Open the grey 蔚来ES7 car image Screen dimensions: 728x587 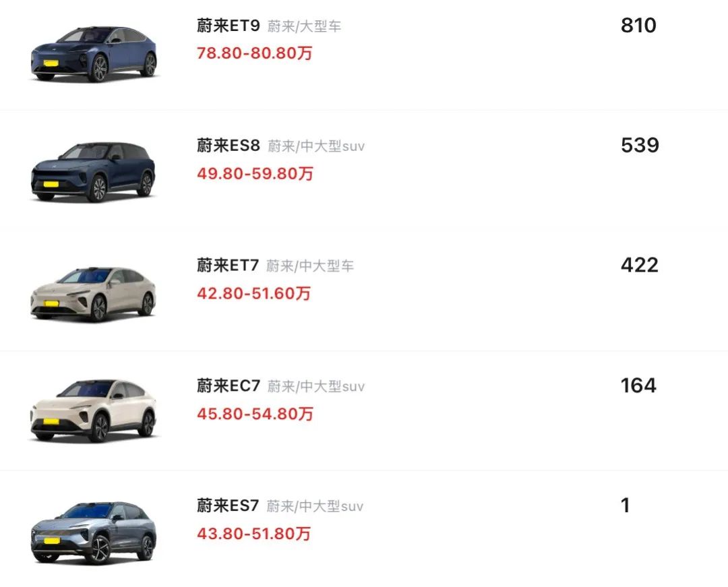click(x=94, y=532)
